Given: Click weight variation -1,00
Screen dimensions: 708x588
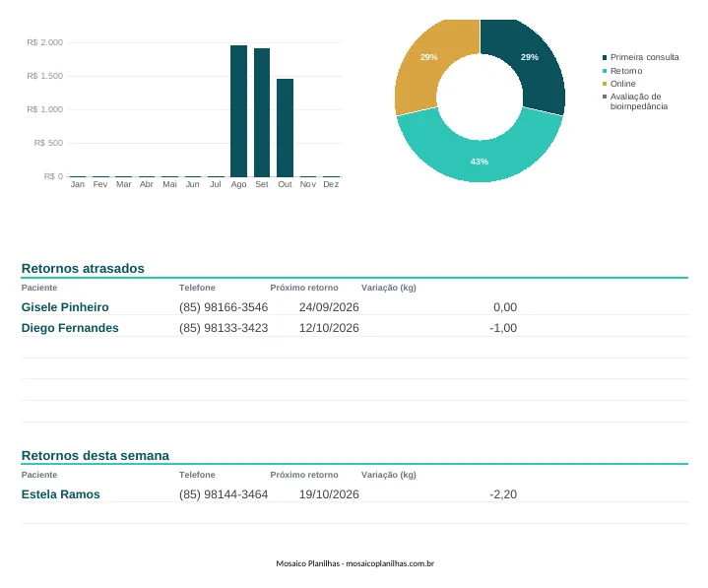Looking at the screenshot, I should [x=503, y=328].
